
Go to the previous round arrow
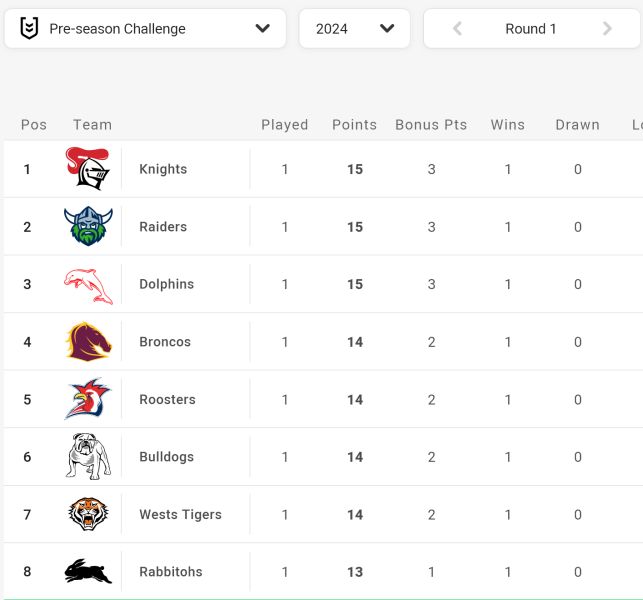(x=457, y=29)
